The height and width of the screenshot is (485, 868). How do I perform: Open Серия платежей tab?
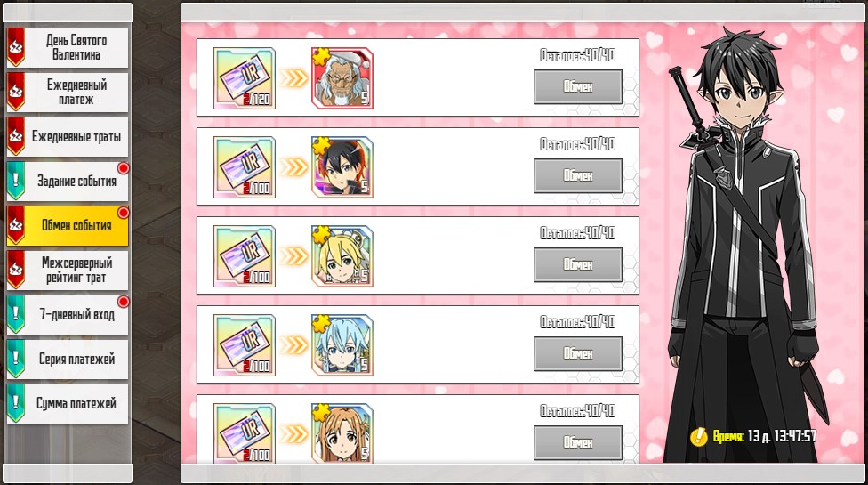coord(68,359)
